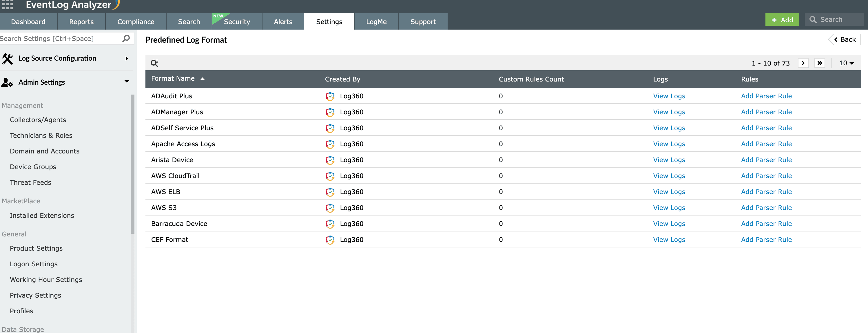Click Log360 icon in AWS ELB row
Viewport: 868px width, 333px height.
330,192
